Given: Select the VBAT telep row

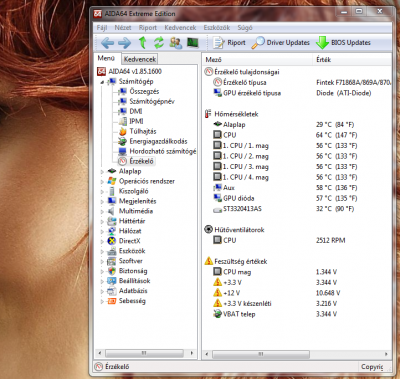Looking at the screenshot, I should 297,314.
